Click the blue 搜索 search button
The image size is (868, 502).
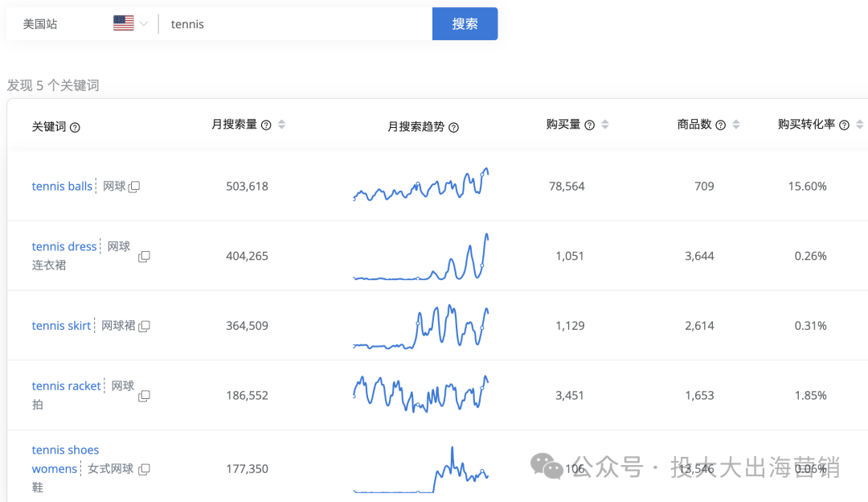point(465,24)
